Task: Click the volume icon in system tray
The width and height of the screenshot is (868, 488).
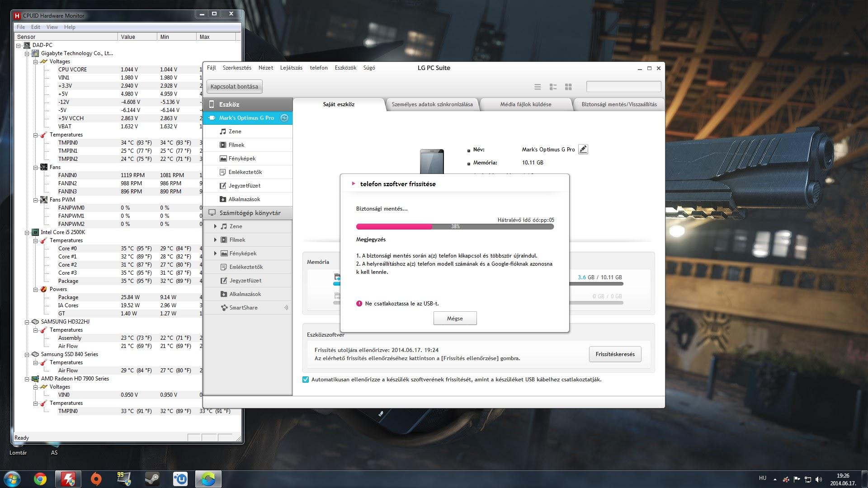Action: 818,479
